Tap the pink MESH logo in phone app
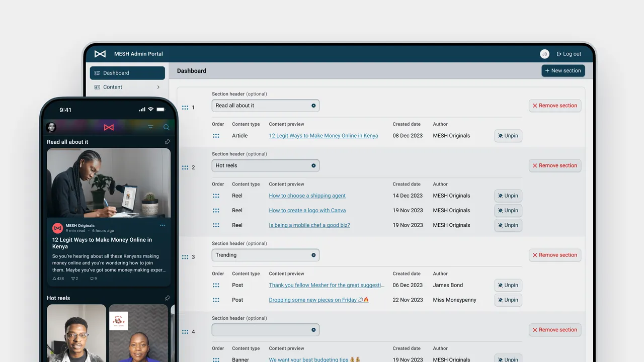The width and height of the screenshot is (644, 362). [109, 127]
